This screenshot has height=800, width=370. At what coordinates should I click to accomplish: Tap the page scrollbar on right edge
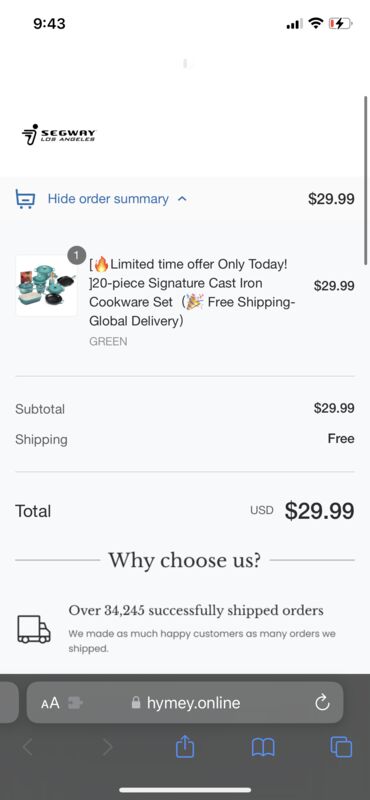[365, 180]
